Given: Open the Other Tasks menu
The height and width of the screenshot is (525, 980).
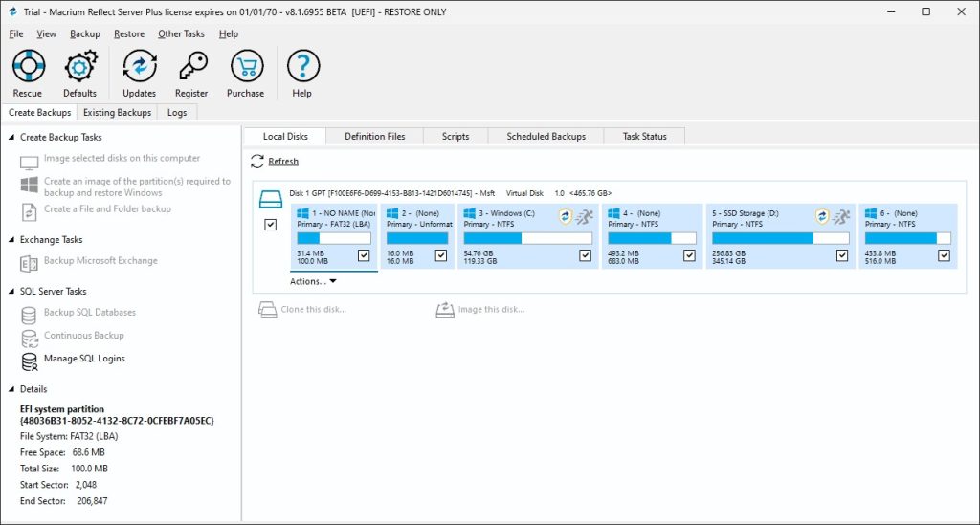Looking at the screenshot, I should 181,33.
